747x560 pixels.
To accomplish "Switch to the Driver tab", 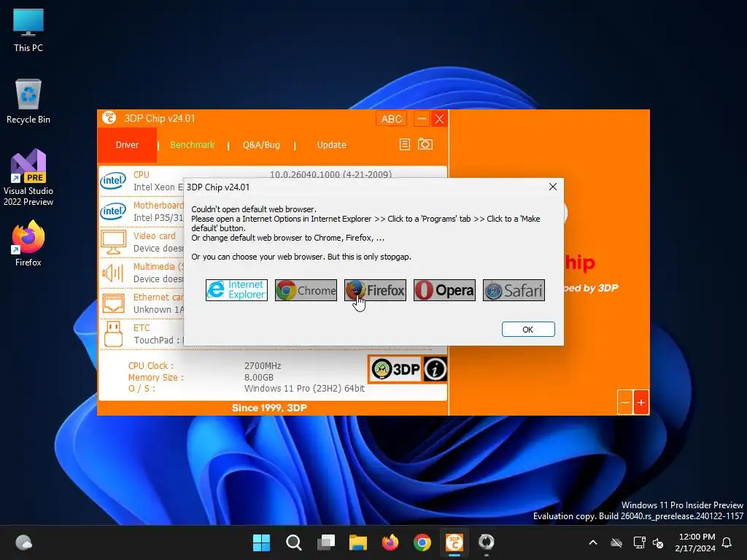I will pyautogui.click(x=127, y=145).
